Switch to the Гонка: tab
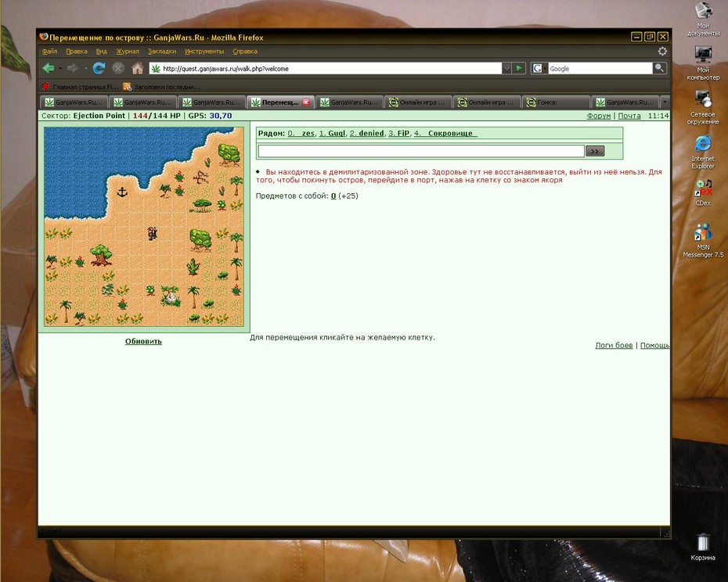Viewport: 728px width, 582px height. (556, 102)
